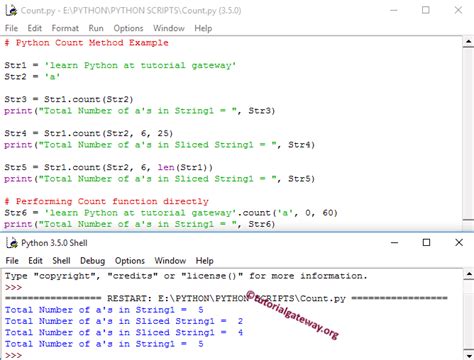Maximize the Count.py editor window
Image resolution: width=474 pixels, height=360 pixels.
426,10
